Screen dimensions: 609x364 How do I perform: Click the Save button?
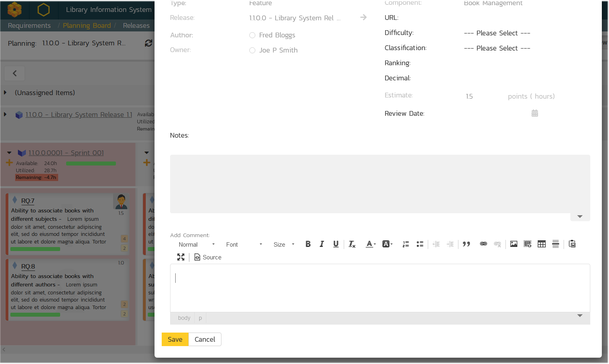click(175, 339)
